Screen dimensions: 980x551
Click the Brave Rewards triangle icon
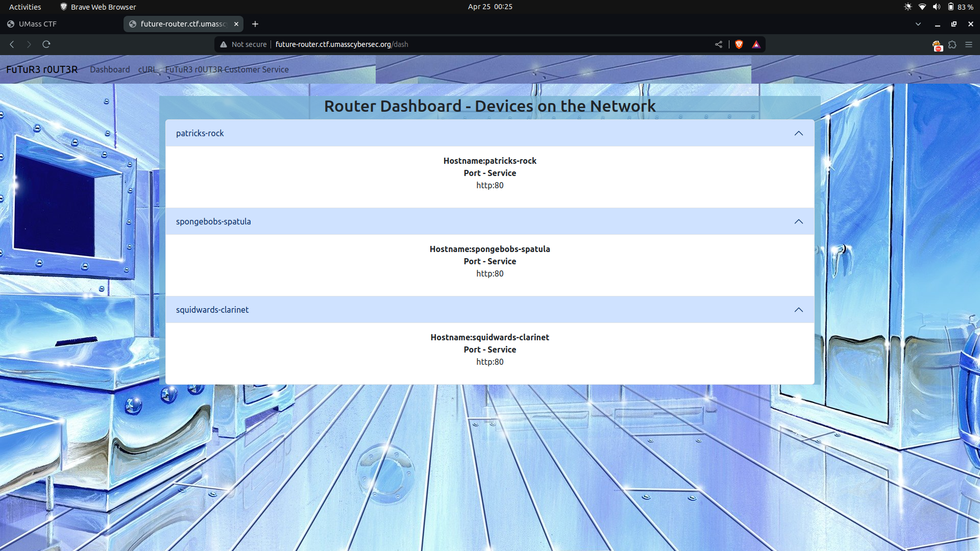click(756, 44)
